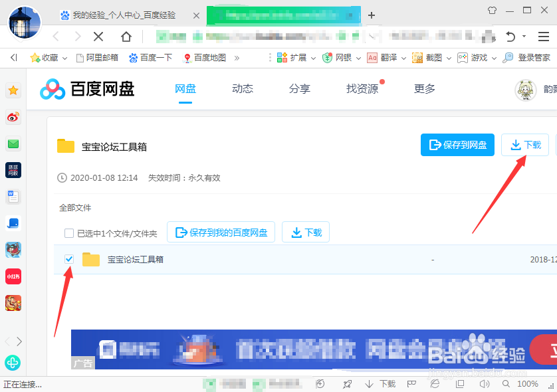Screen dimensions: 557x392
Task: Click the sidebar next-page arrow
Action: (x=19, y=342)
